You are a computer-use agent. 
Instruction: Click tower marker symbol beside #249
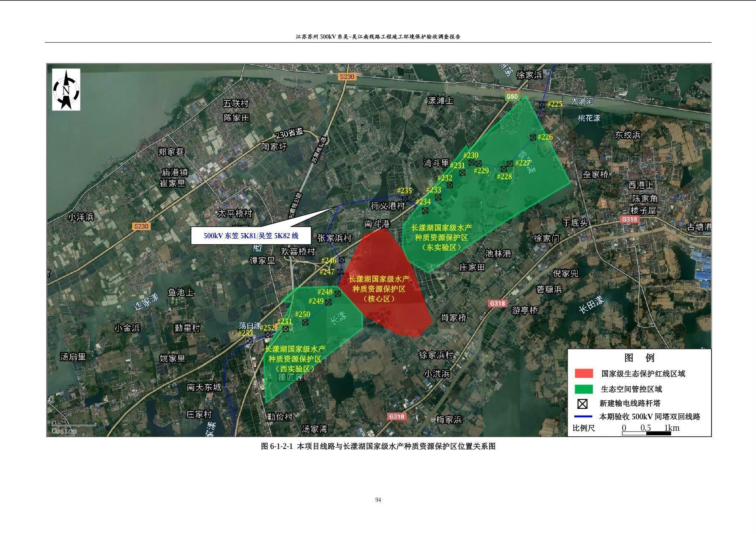(x=328, y=302)
